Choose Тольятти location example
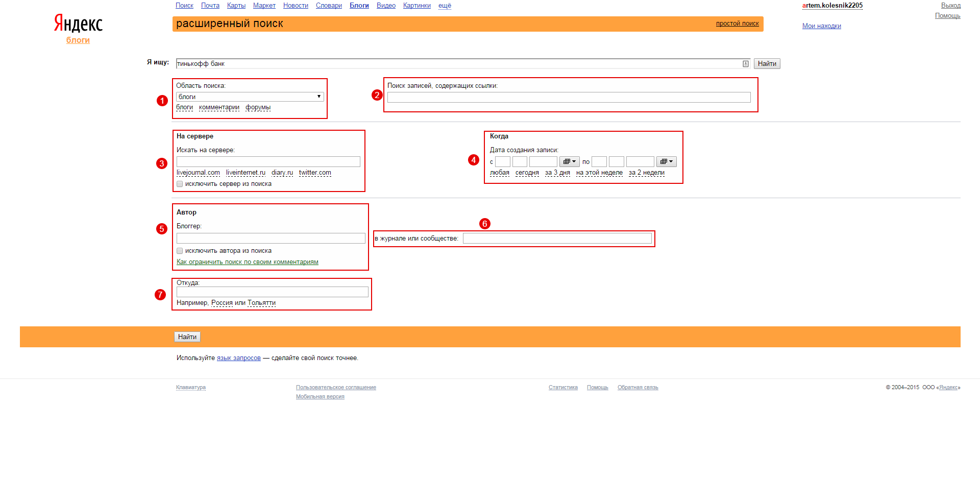This screenshot has height=500, width=980. (261, 303)
